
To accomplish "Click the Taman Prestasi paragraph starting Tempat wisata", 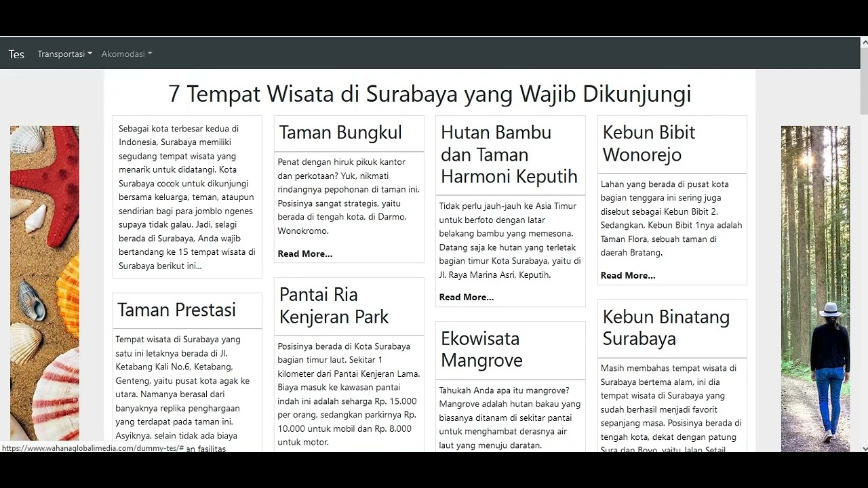I will point(183,393).
